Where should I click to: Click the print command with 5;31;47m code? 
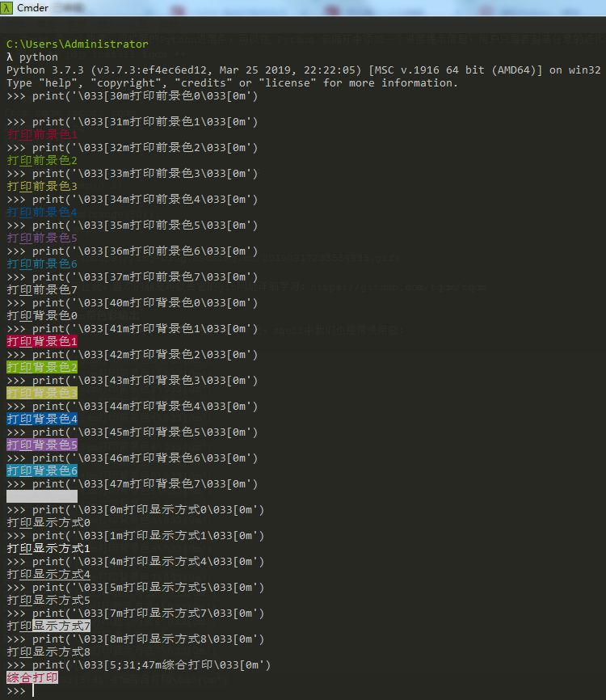pos(138,665)
